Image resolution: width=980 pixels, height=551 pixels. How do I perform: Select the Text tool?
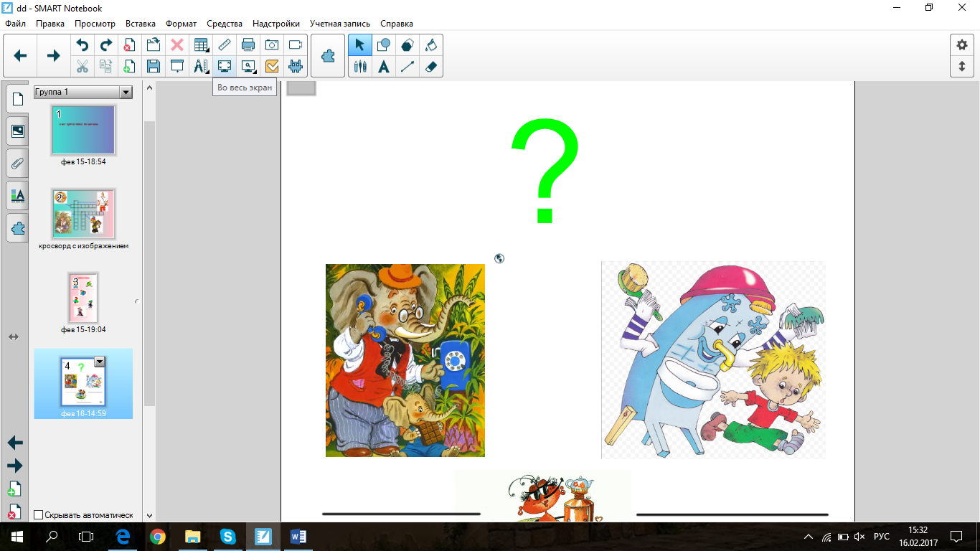point(384,67)
